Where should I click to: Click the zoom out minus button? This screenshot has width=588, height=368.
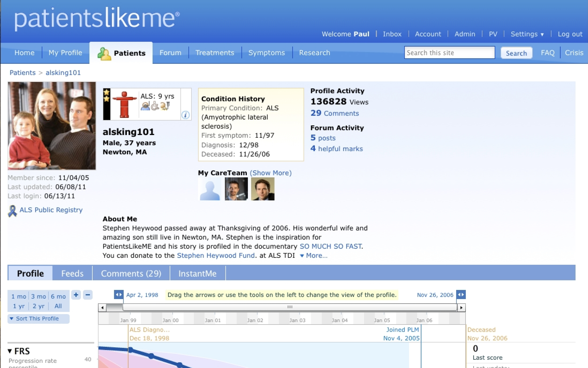[x=88, y=295]
